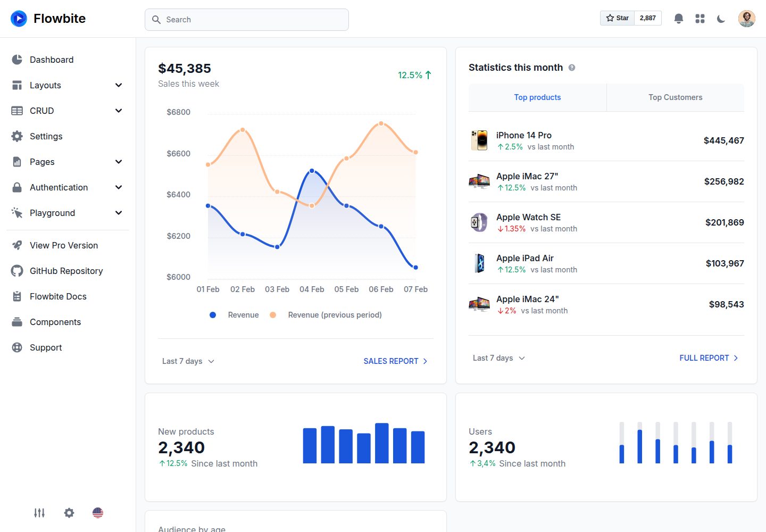Click the Dashboard pie chart icon
Image resolution: width=766 pixels, height=532 pixels.
[x=17, y=60]
